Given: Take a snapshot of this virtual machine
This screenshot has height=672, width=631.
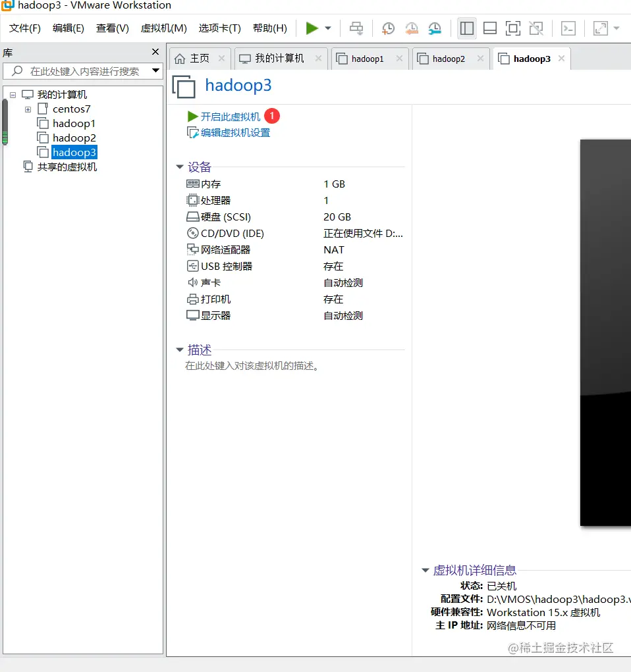Looking at the screenshot, I should point(387,28).
